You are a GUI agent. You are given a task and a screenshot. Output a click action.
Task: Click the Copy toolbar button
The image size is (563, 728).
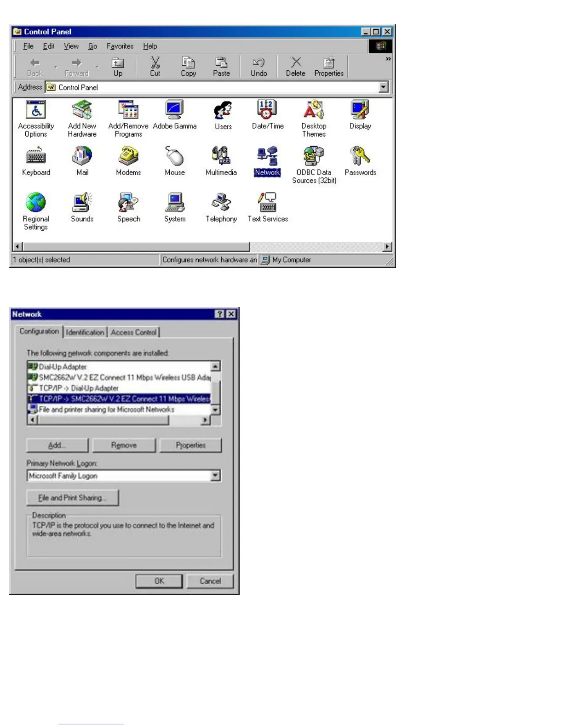pos(188,67)
